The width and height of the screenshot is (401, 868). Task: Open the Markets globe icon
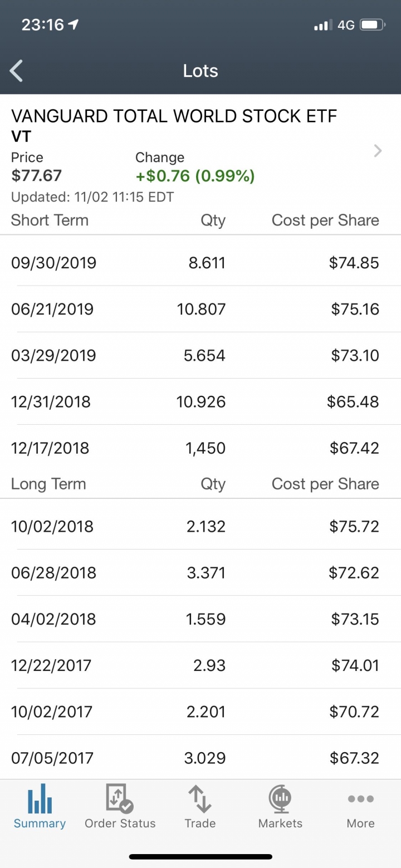coord(280,798)
